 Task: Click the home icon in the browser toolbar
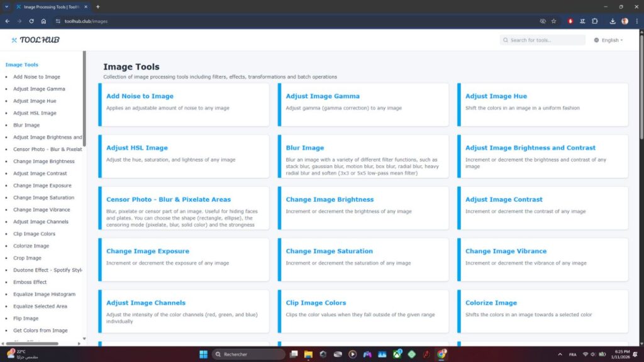[x=44, y=21]
